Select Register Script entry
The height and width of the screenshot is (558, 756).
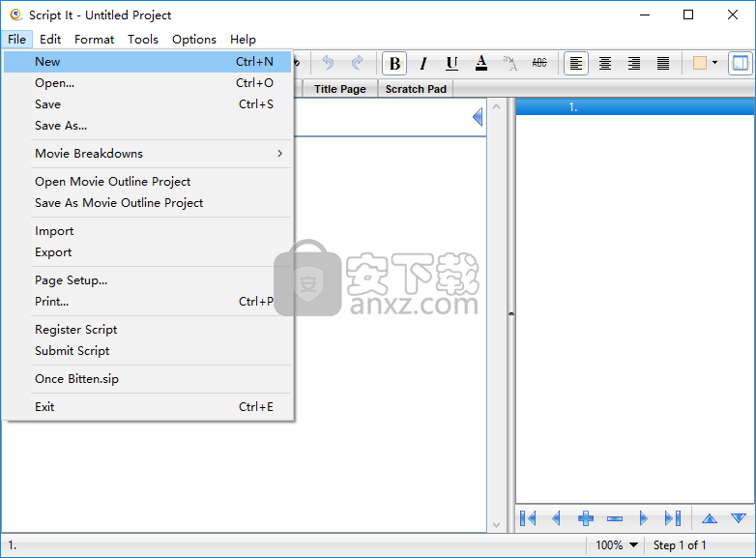click(148, 330)
